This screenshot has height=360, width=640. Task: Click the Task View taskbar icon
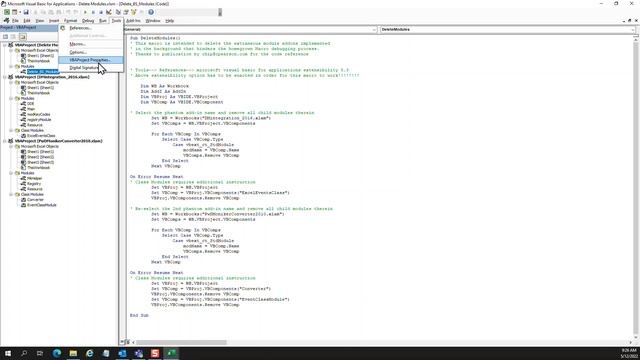(x=40, y=353)
